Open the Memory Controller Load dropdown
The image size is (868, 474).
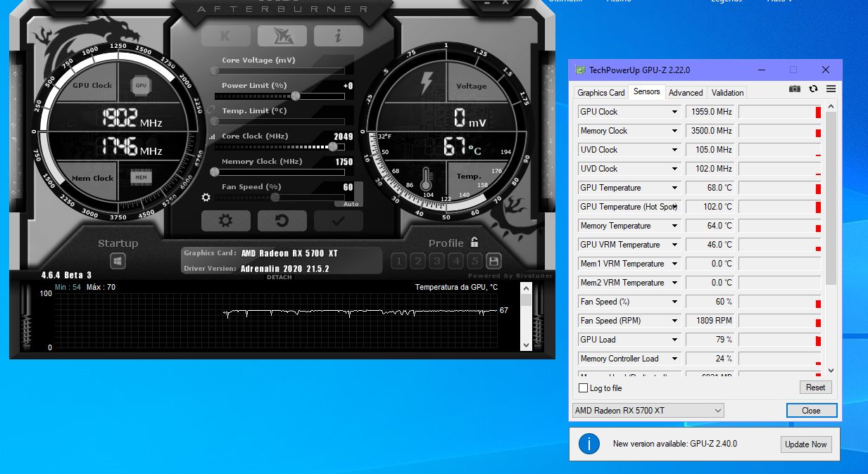pos(674,359)
